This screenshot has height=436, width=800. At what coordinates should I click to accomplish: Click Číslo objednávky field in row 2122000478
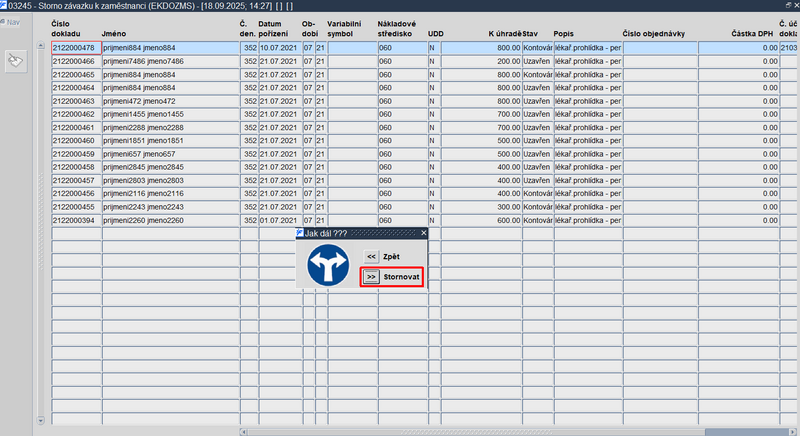(660, 48)
